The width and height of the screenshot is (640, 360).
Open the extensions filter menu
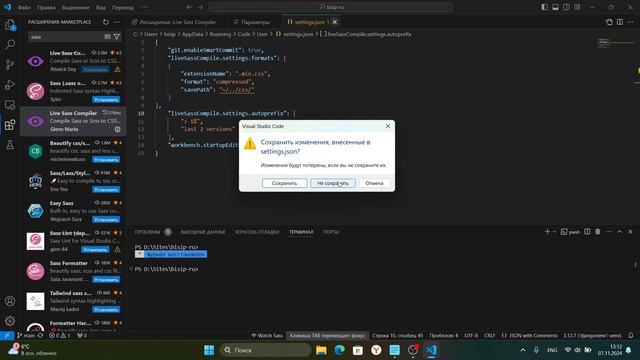pyautogui.click(x=117, y=37)
